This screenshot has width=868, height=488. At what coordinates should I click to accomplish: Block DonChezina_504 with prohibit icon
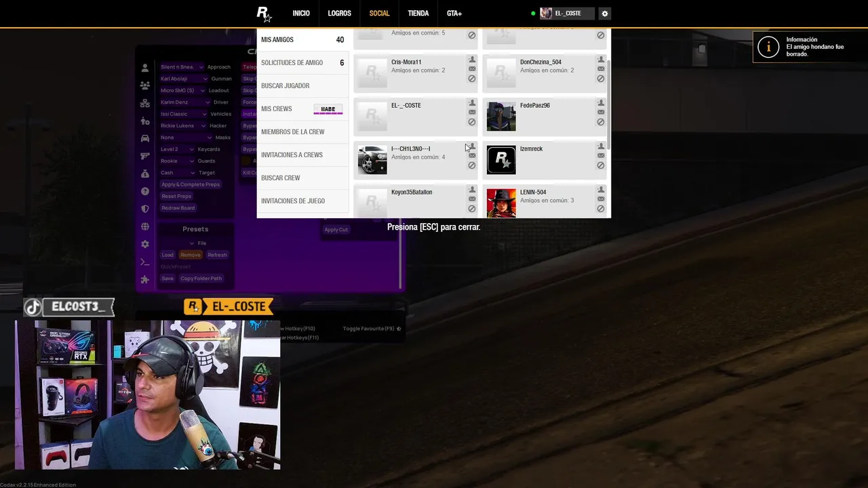[601, 79]
